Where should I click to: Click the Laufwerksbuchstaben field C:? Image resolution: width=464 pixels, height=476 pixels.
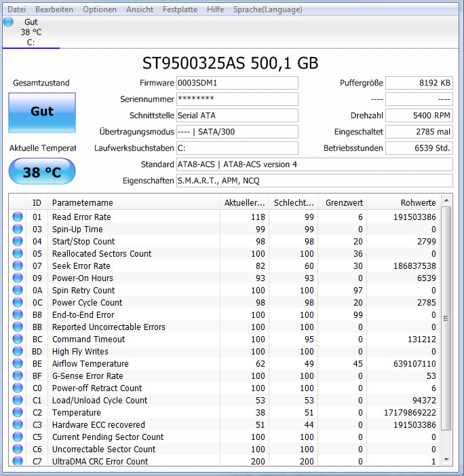tap(237, 148)
